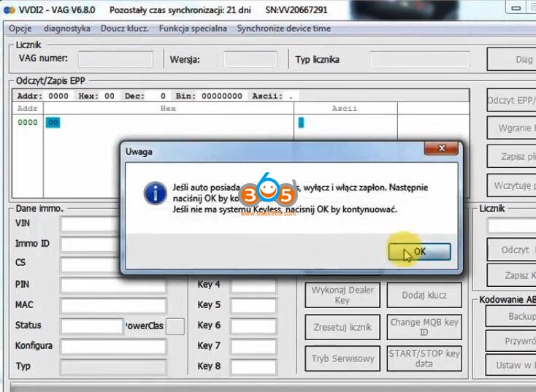Click the Wersja field
536x392 pixels.
coord(250,59)
